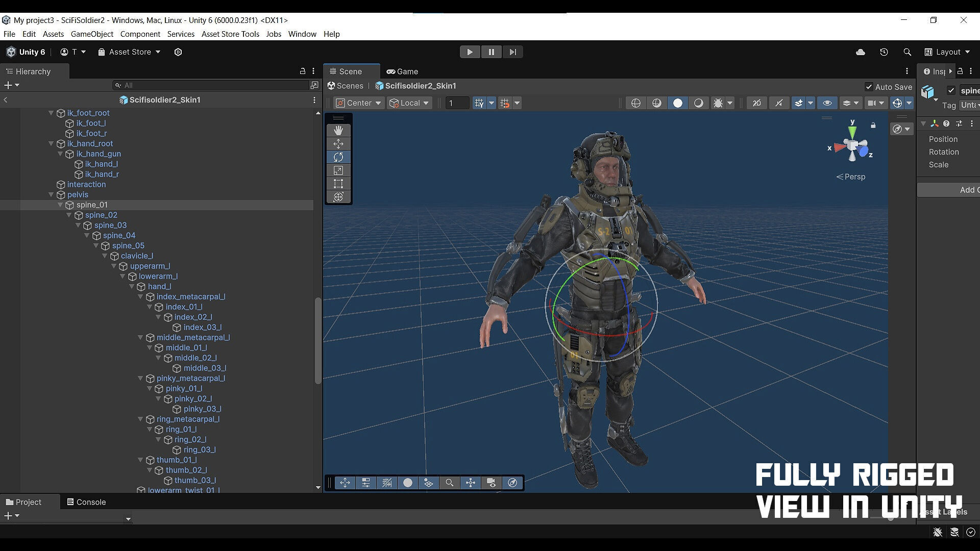Collapse the pelvis bone node
The height and width of the screenshot is (551, 980).
point(51,195)
